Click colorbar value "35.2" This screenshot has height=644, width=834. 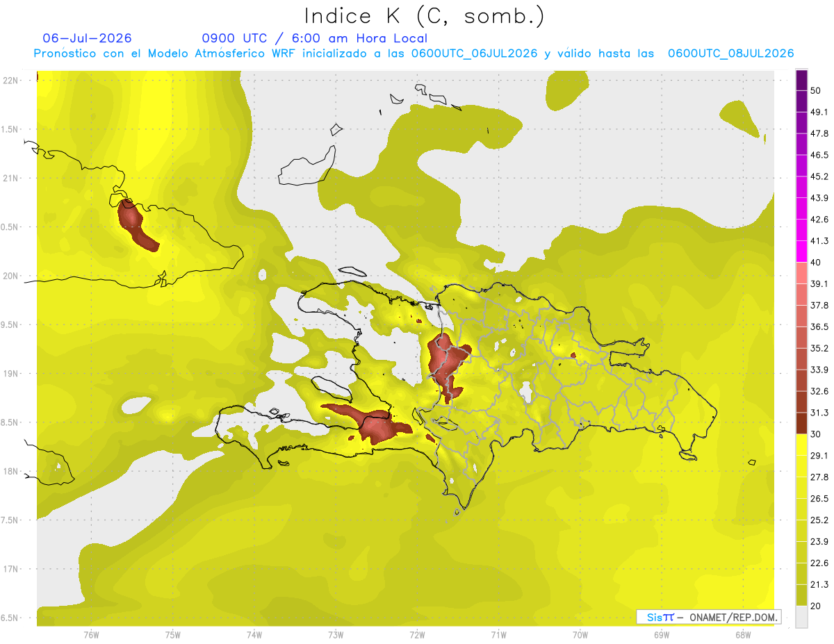pos(820,348)
